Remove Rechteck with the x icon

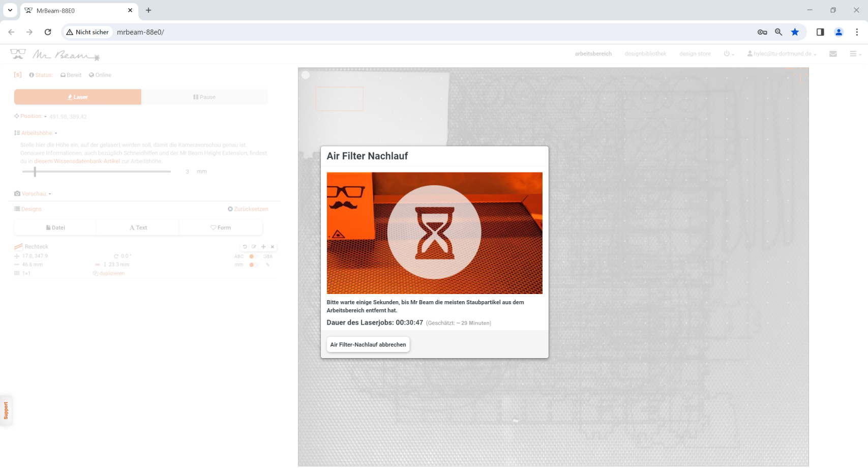tap(273, 247)
